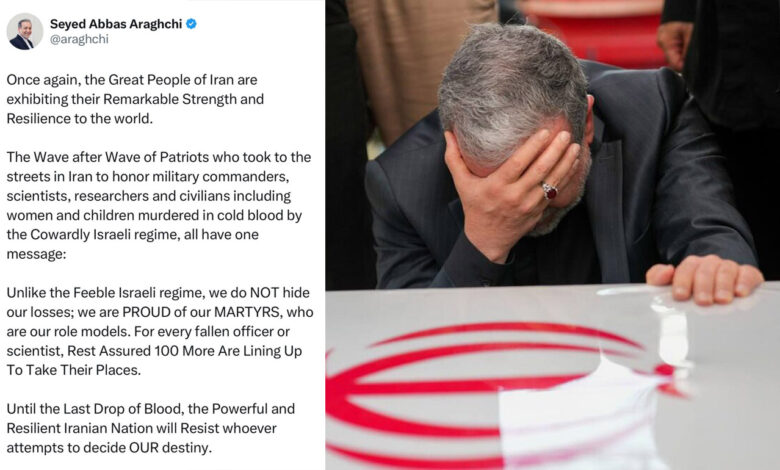Open the photo of the grieving man

[x=553, y=235]
